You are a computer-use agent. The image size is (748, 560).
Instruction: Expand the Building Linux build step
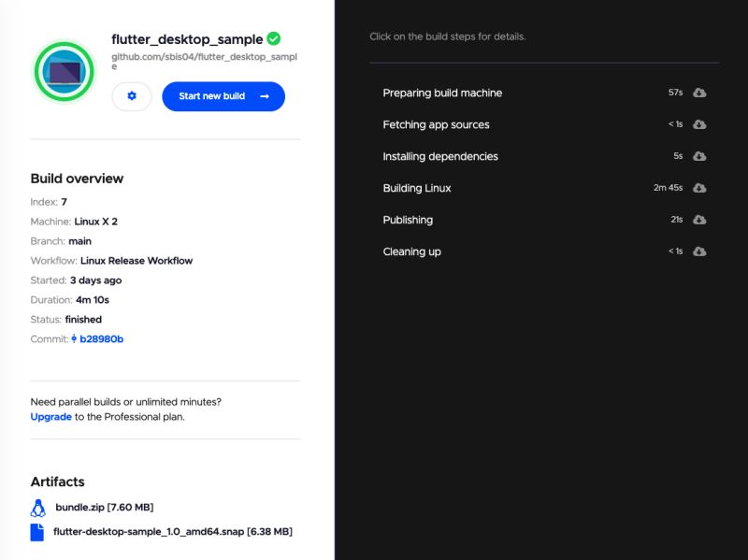tap(416, 187)
